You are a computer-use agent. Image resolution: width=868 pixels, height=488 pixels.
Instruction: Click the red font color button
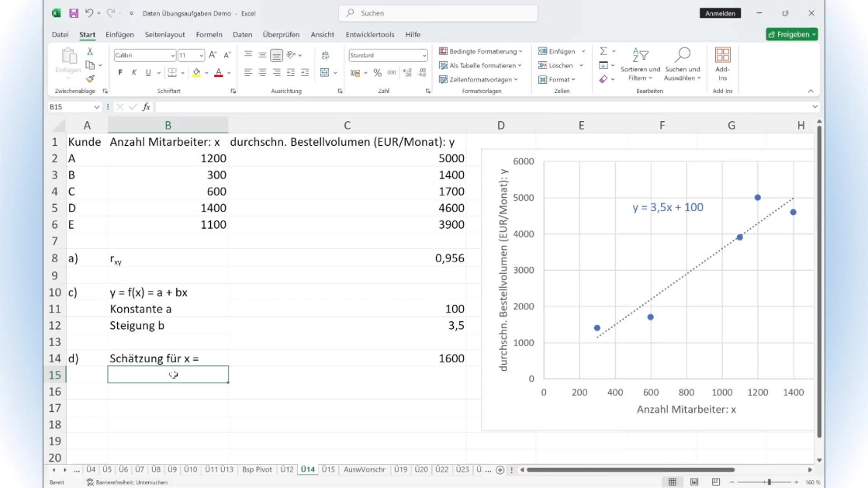219,73
